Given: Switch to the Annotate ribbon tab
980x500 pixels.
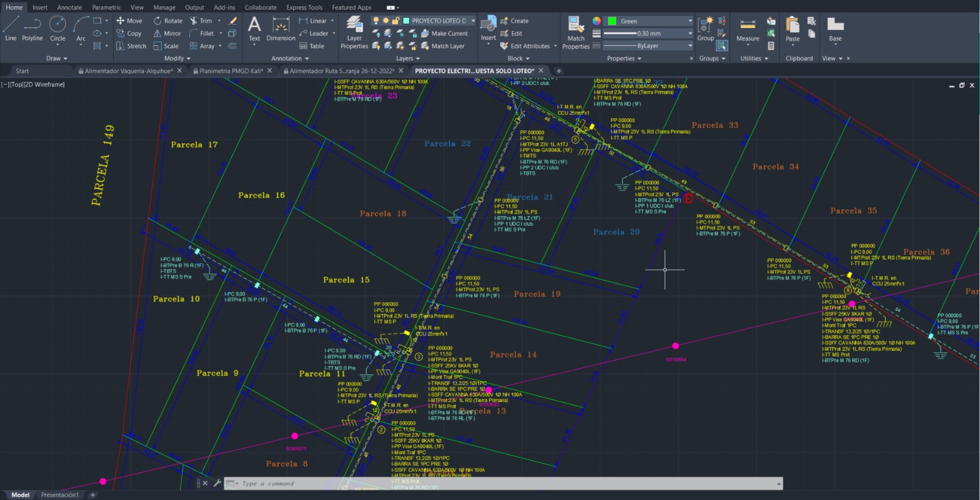Looking at the screenshot, I should point(69,7).
